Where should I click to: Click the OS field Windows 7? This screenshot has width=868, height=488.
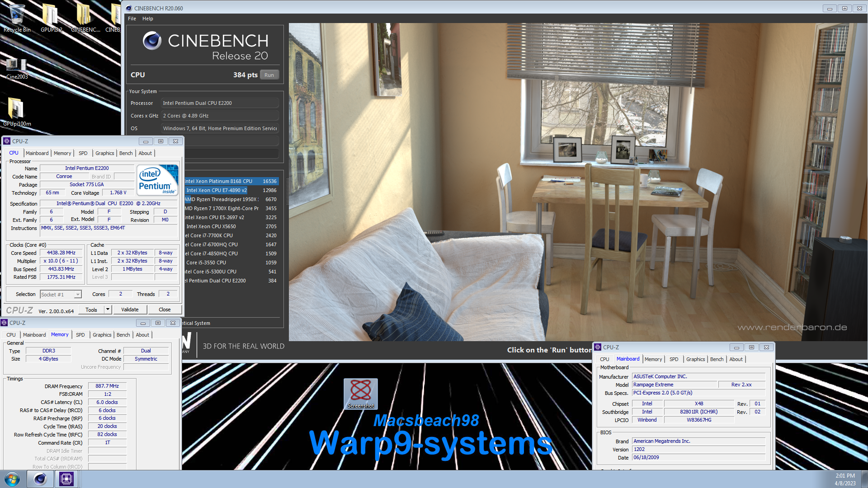point(220,128)
